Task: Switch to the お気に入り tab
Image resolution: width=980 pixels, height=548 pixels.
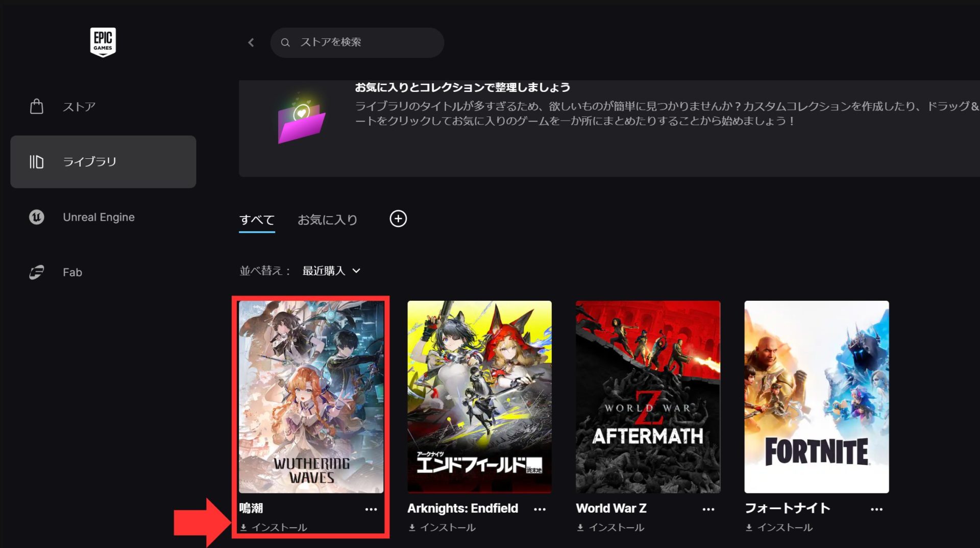Action: click(328, 220)
